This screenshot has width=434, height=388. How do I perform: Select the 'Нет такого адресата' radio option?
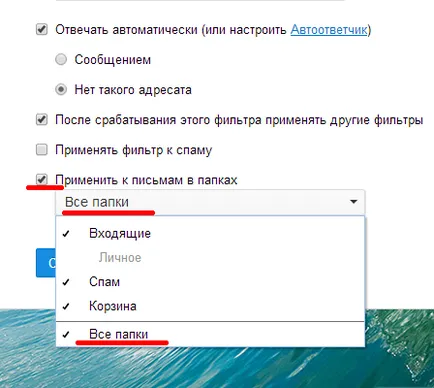pos(61,90)
